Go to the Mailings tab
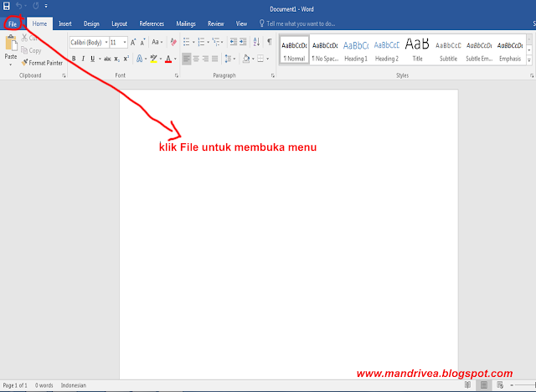536x392 pixels. pos(186,23)
